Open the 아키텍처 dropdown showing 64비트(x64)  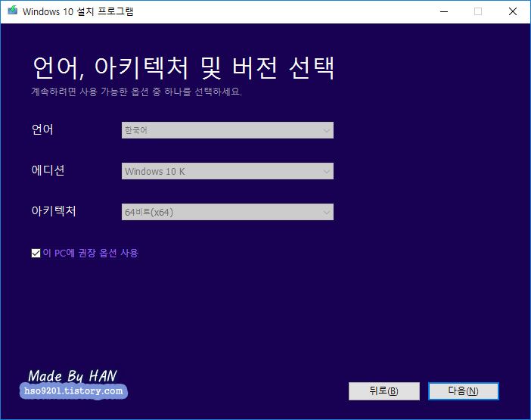(227, 212)
